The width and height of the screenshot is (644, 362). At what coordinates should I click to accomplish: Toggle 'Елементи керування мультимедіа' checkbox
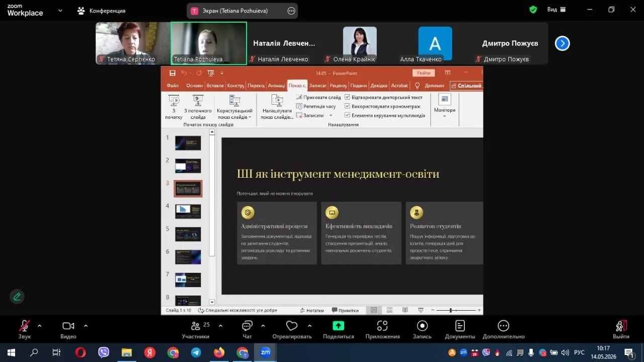tap(347, 115)
